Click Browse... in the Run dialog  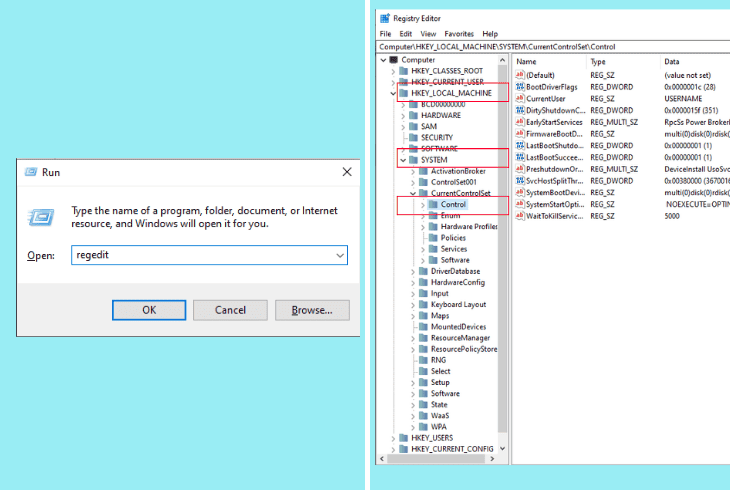312,310
